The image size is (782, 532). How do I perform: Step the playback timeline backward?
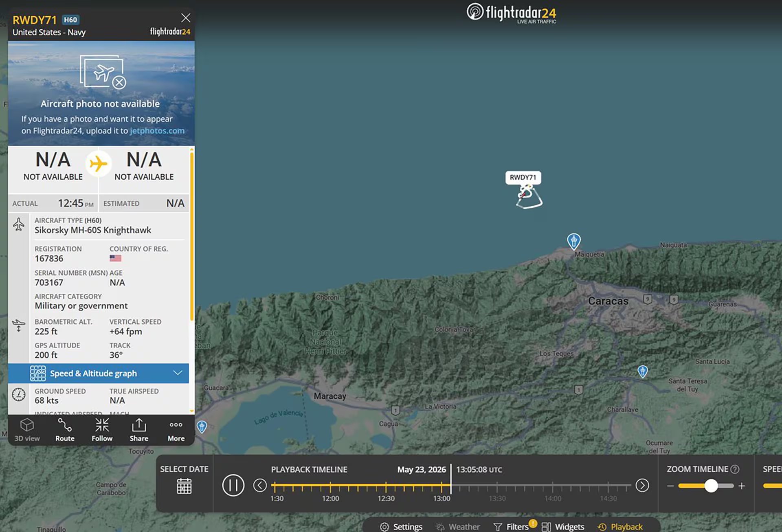point(260,485)
